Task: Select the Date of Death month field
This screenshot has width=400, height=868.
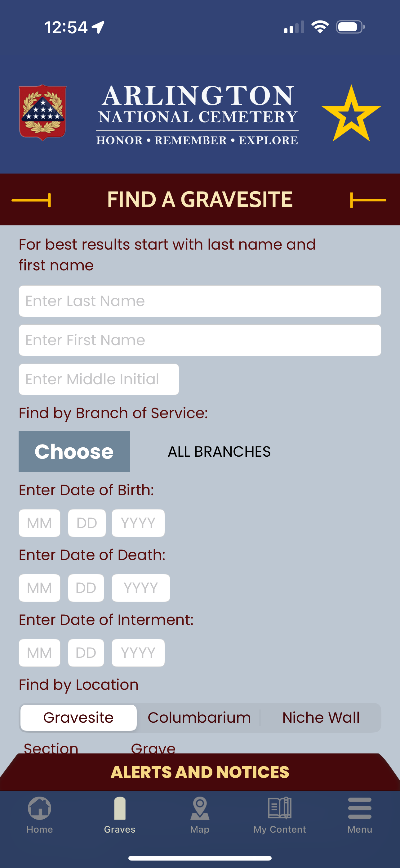Action: 39,588
